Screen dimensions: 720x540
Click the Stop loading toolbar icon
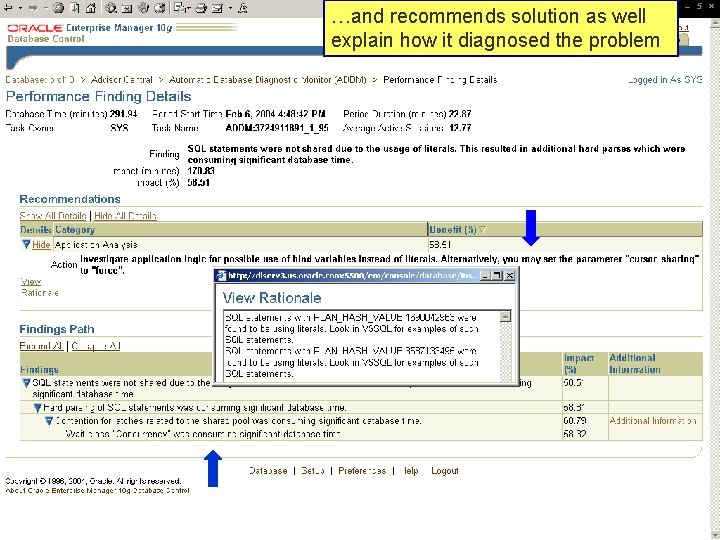58,8
